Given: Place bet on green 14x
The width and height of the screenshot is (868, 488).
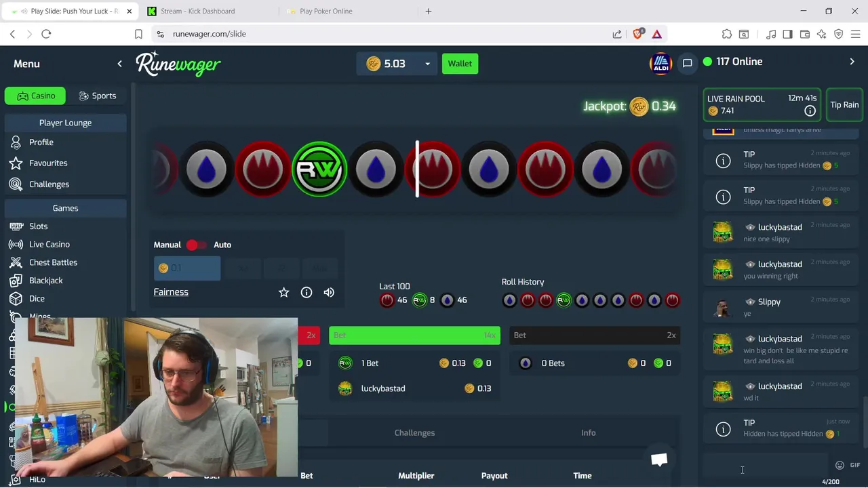Looking at the screenshot, I should (x=414, y=335).
